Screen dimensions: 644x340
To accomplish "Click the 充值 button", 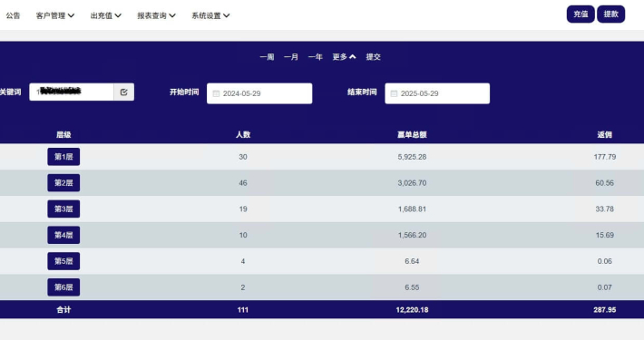I will 581,15.
